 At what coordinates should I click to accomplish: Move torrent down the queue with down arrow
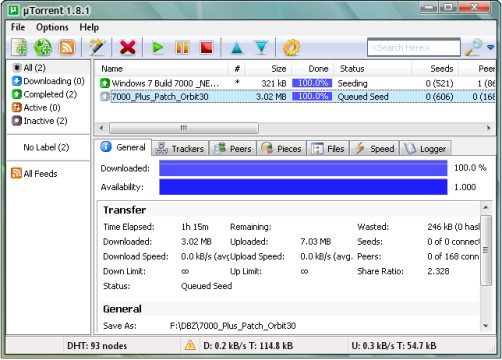click(x=261, y=48)
